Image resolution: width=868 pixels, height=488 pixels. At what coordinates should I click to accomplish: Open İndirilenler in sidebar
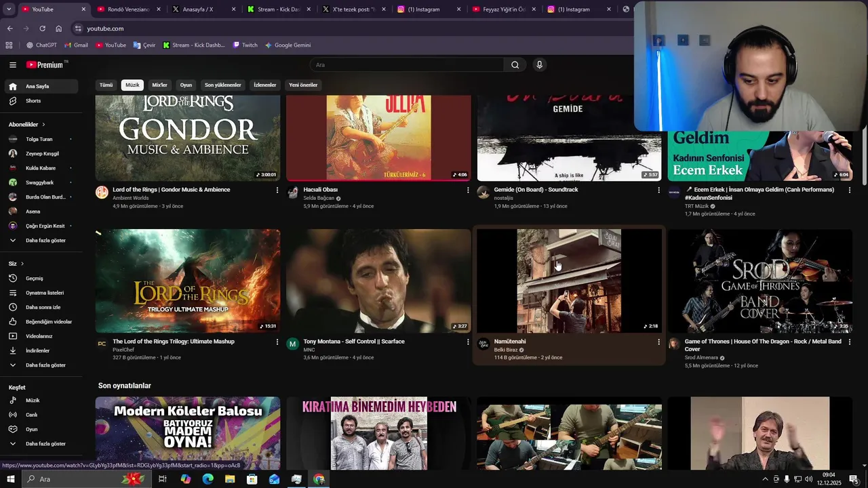pyautogui.click(x=41, y=351)
